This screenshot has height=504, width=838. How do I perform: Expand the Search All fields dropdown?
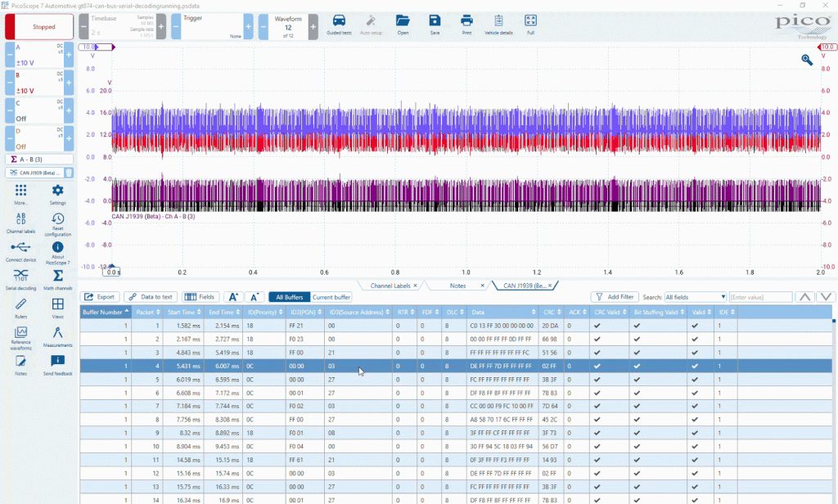696,297
